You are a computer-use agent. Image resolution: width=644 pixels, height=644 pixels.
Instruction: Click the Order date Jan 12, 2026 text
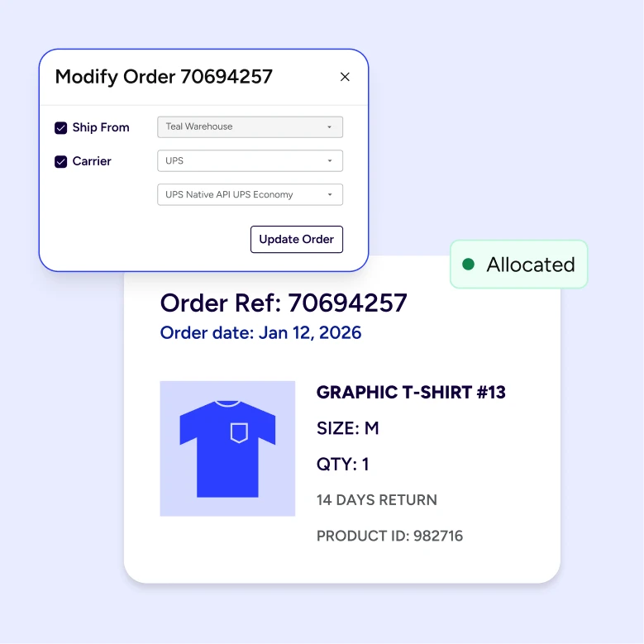click(260, 332)
